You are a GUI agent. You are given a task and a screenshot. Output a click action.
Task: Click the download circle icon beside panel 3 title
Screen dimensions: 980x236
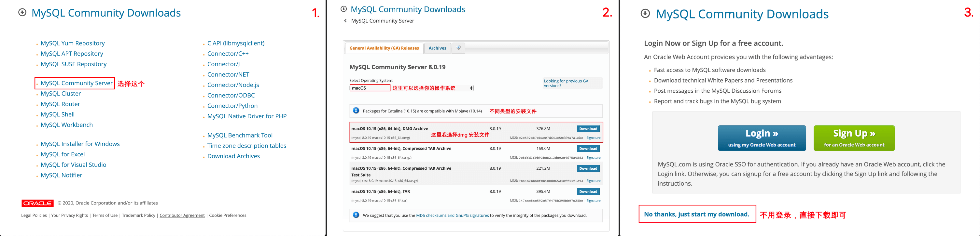pyautogui.click(x=645, y=14)
